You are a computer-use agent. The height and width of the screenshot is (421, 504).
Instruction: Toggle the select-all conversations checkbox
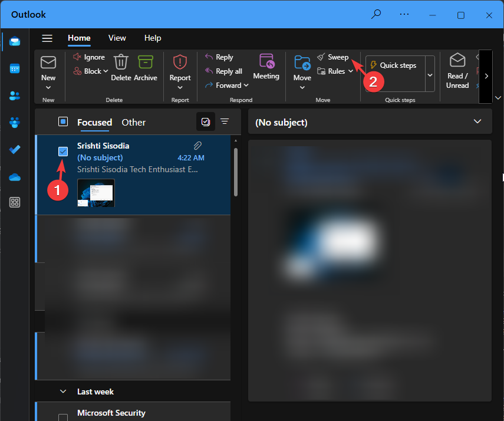[62, 121]
